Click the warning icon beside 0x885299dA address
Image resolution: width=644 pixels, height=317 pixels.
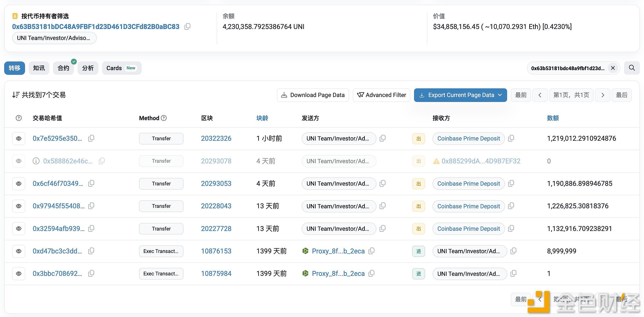click(x=436, y=161)
